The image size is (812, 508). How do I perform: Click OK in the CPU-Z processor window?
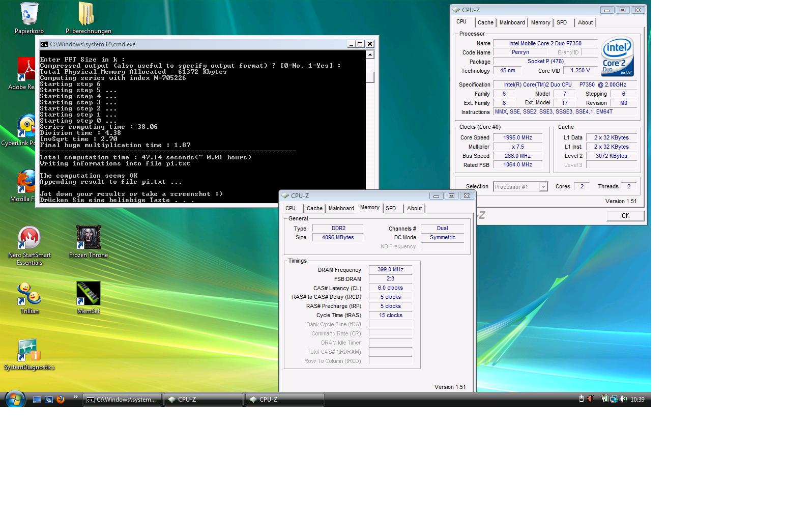tap(625, 216)
